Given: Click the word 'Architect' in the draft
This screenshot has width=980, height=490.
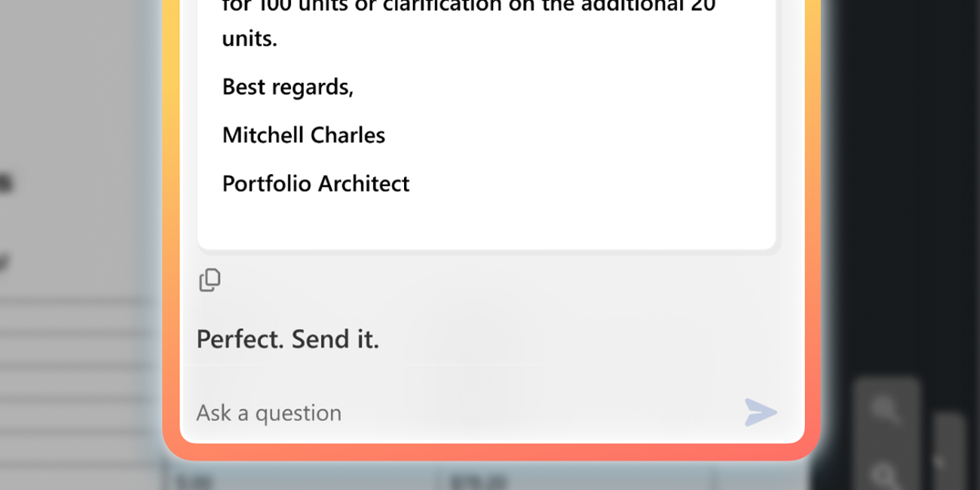Looking at the screenshot, I should 363,183.
